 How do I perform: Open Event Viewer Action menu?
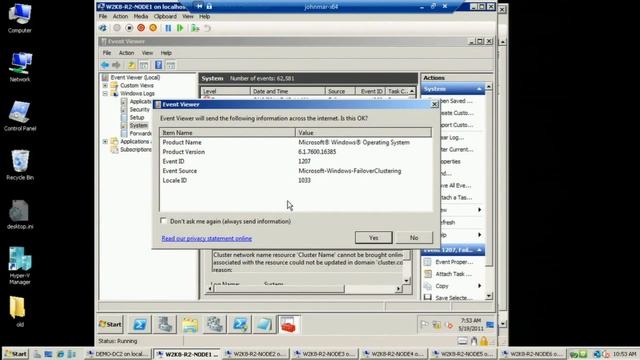(x=126, y=53)
